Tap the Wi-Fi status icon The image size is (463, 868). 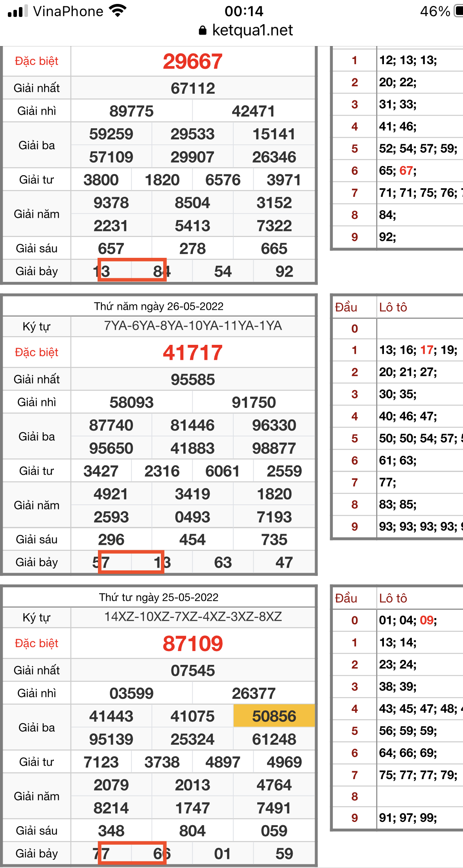click(x=118, y=11)
